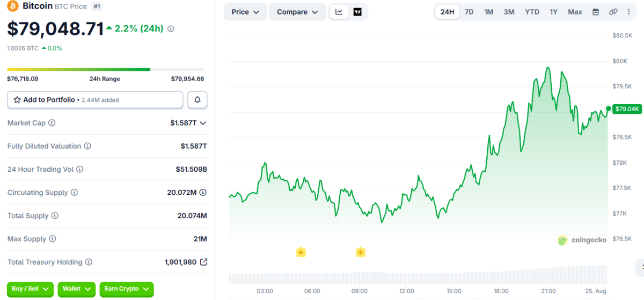Open the Price dropdown
Screen dimensions: 644x300
coord(245,12)
